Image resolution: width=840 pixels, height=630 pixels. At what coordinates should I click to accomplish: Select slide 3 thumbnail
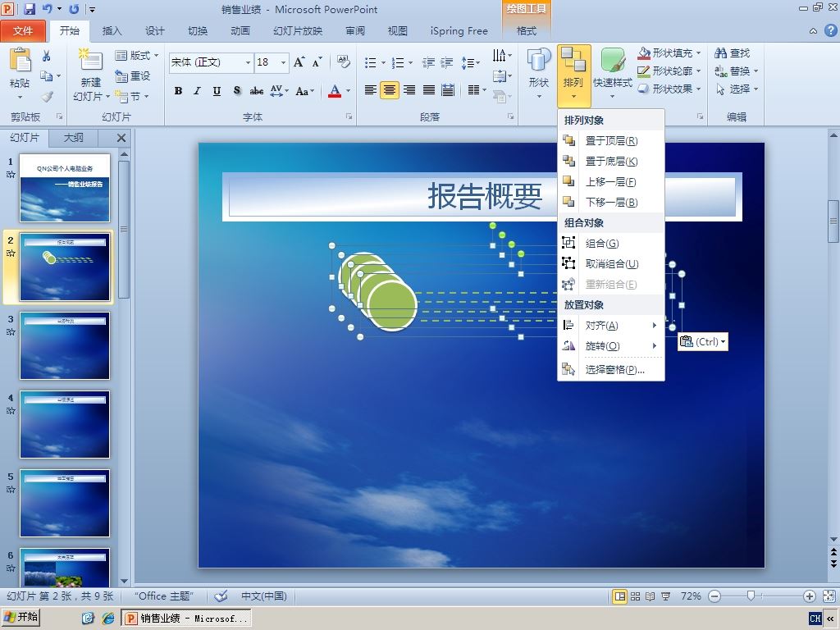(x=65, y=346)
